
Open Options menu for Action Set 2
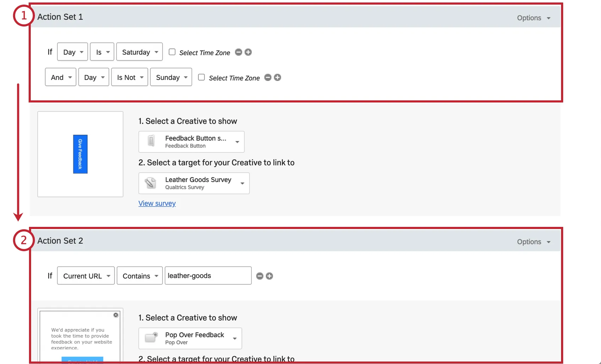tap(534, 242)
